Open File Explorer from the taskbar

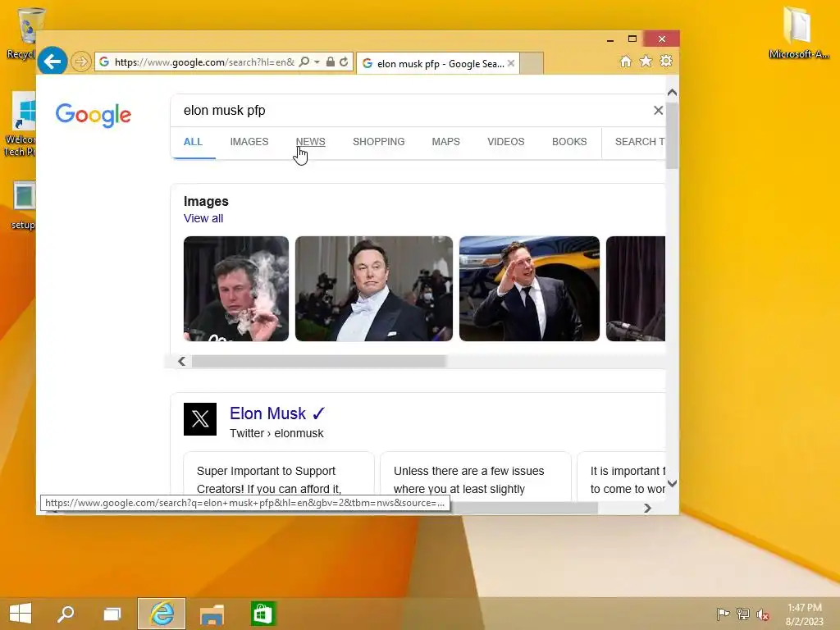[x=212, y=614]
